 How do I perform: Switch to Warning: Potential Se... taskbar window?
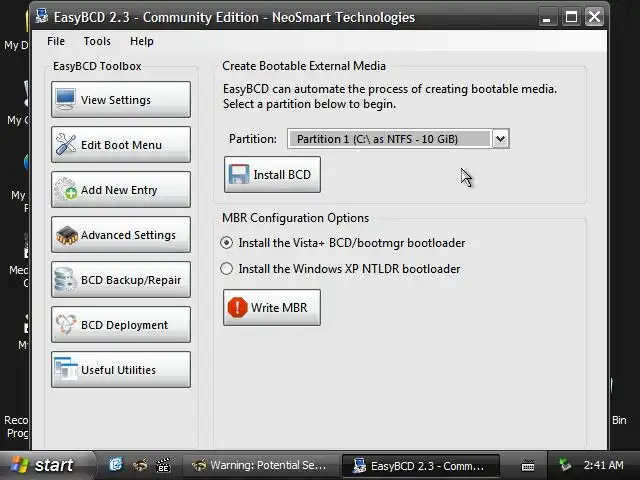pyautogui.click(x=260, y=465)
